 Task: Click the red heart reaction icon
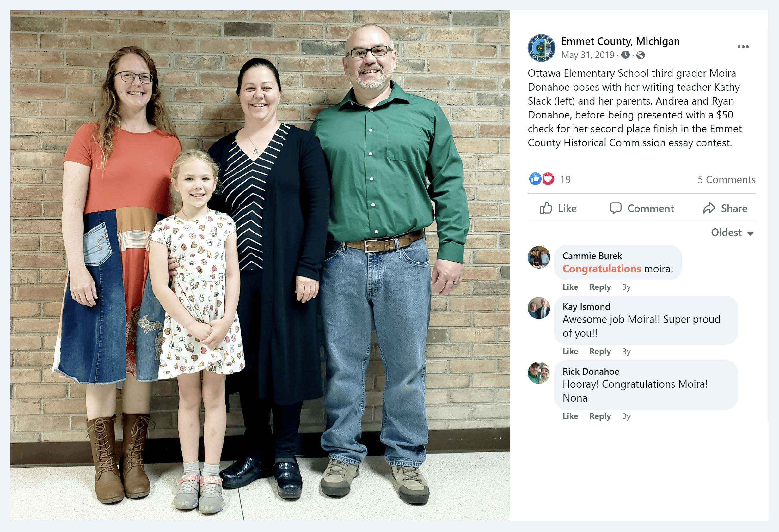548,179
